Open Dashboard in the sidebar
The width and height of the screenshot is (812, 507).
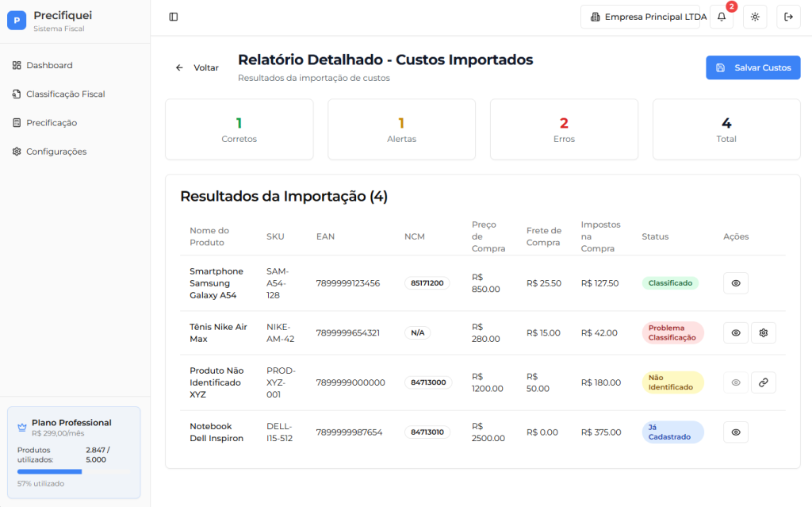49,65
